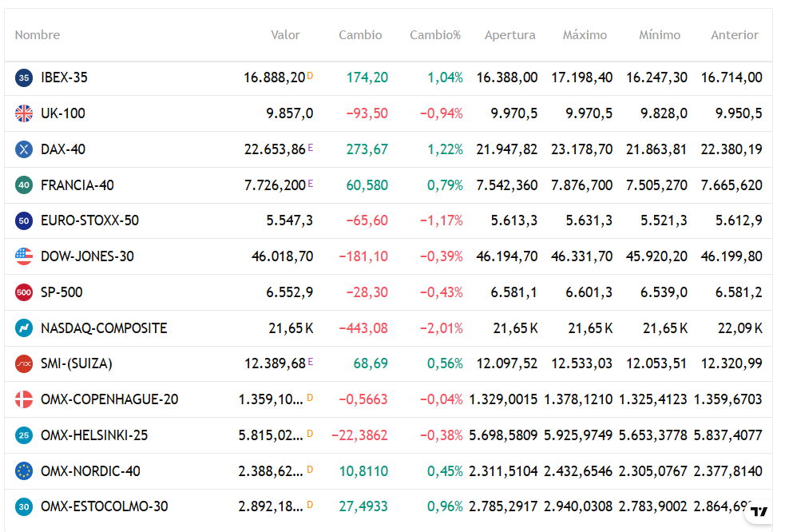
Task: Sort table by Nombre column header
Action: coord(38,35)
